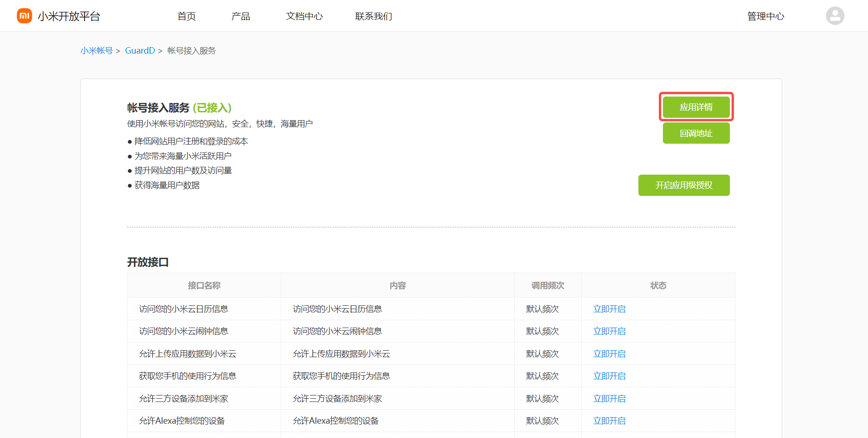This screenshot has height=438, width=868.
Task: Open 管理中心 in the header
Action: pos(765,16)
